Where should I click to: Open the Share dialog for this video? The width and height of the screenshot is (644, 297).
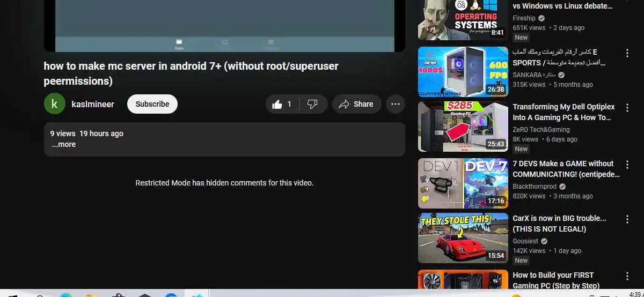pyautogui.click(x=356, y=104)
